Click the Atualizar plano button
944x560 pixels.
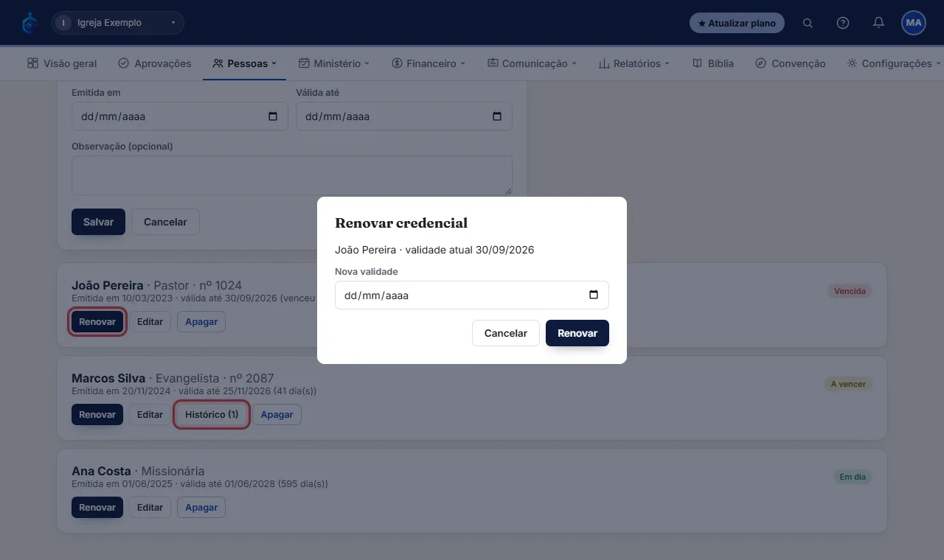[737, 23]
